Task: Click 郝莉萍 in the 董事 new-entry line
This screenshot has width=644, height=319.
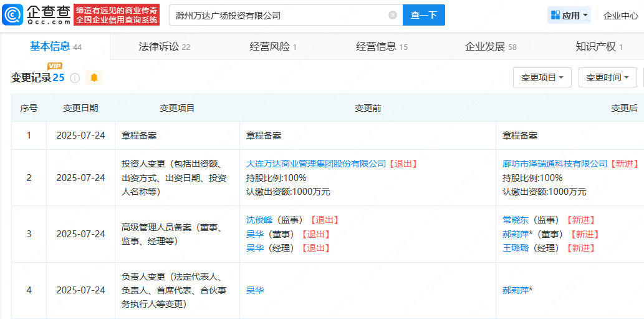Action: point(517,234)
